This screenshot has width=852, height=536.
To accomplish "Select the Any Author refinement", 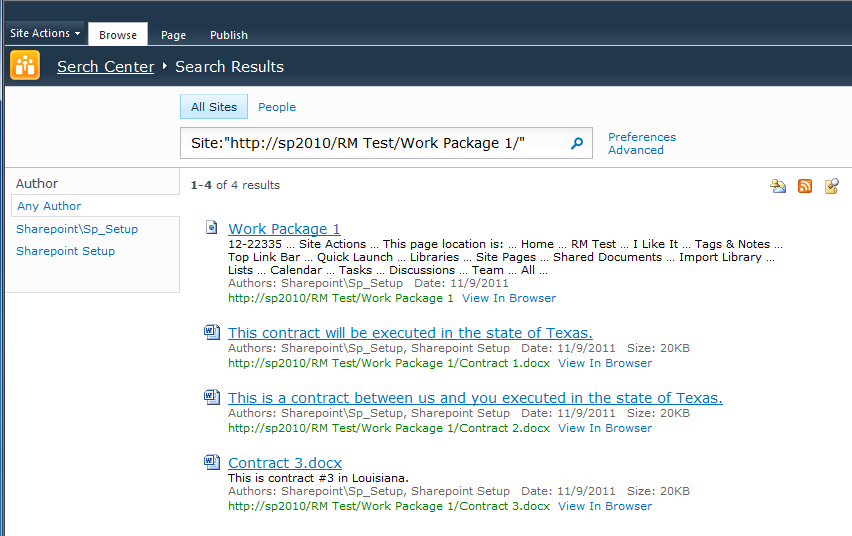I will [x=49, y=206].
